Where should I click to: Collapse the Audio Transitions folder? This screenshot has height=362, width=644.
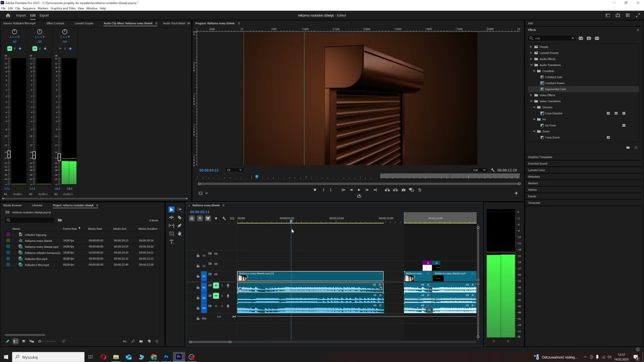[x=531, y=65]
